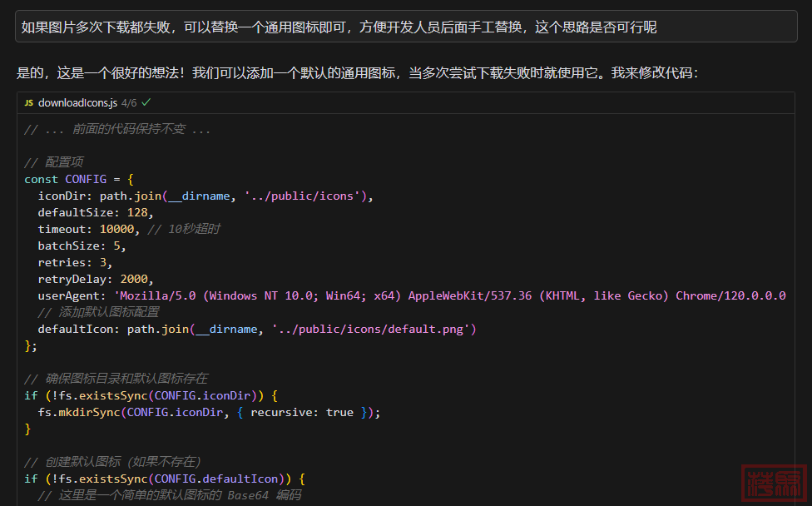The height and width of the screenshot is (506, 812).
Task: Click the closing }; of the CONFIG object
Action: point(31,345)
